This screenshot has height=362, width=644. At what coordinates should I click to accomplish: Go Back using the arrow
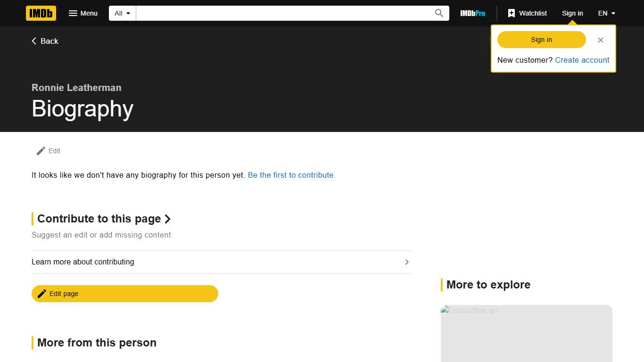coord(45,41)
